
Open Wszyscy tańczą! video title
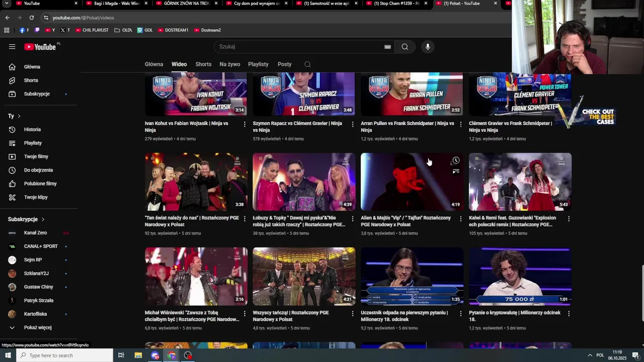(x=291, y=316)
